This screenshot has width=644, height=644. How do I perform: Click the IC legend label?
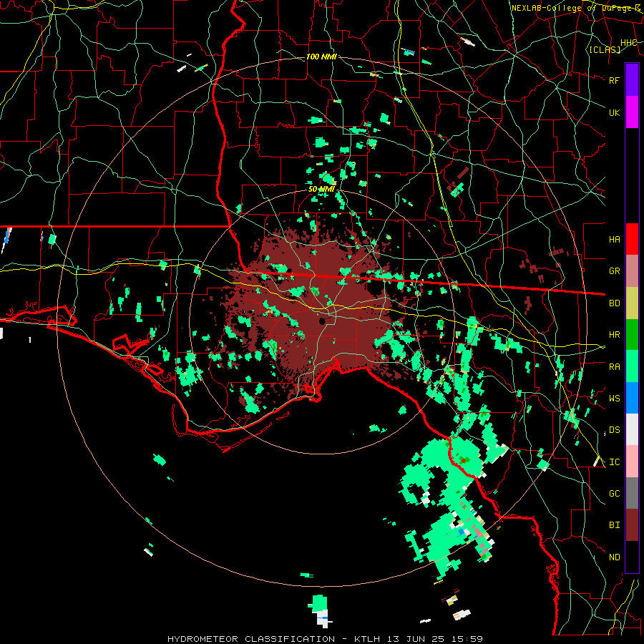click(614, 462)
